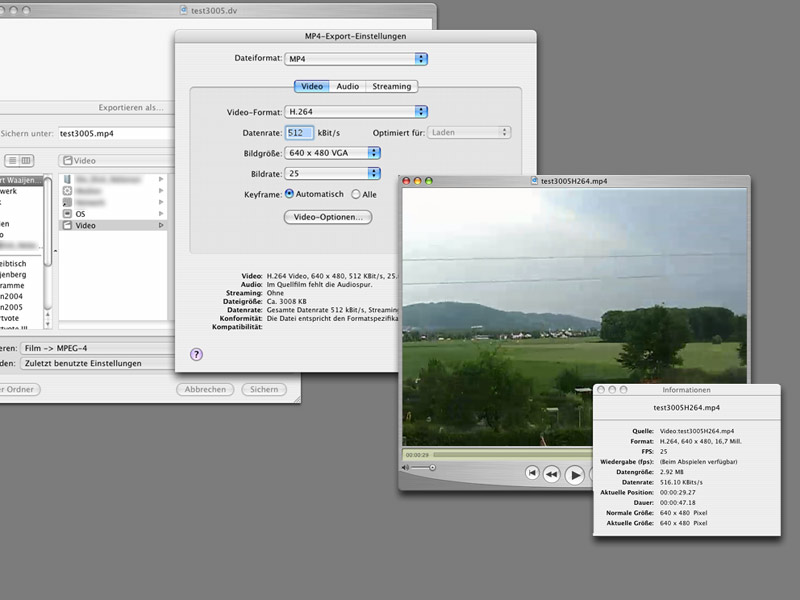Click the Datenrate input field
Screen dimensions: 800x600
pyautogui.click(x=299, y=133)
